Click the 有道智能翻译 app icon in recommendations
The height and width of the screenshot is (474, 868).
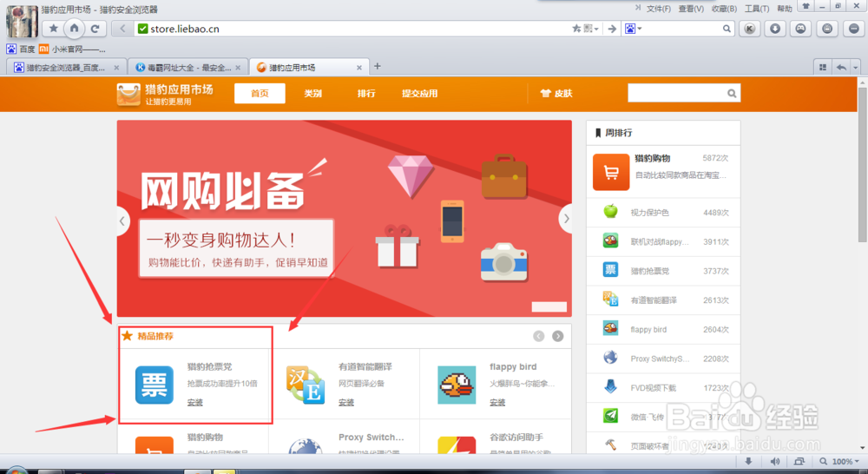(x=306, y=385)
